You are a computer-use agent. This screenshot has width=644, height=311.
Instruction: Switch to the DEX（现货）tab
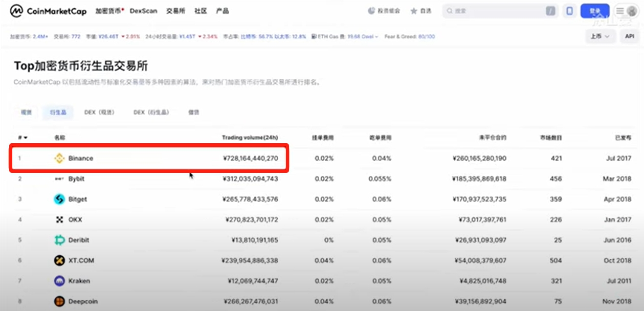pyautogui.click(x=99, y=112)
